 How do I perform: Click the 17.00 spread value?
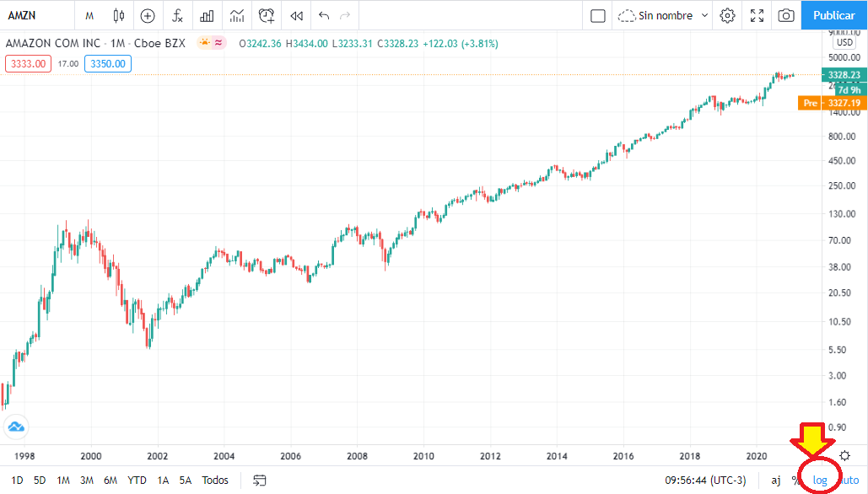68,63
